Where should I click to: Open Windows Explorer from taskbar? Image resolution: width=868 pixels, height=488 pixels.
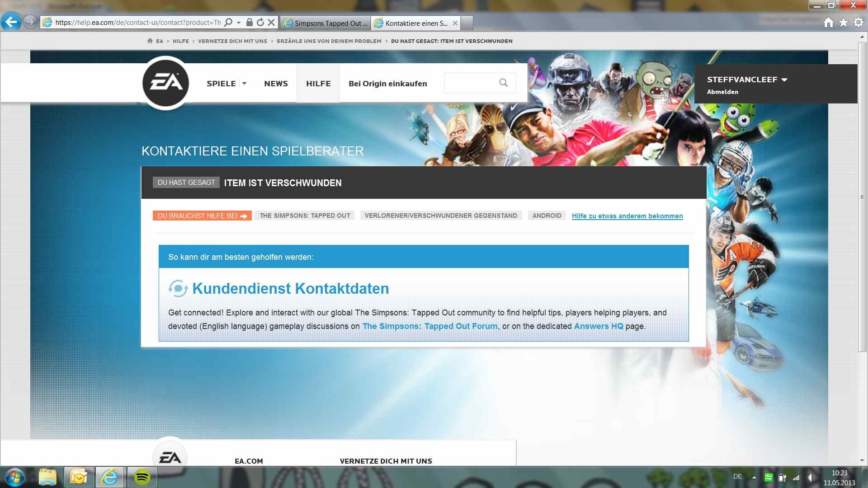tap(47, 478)
